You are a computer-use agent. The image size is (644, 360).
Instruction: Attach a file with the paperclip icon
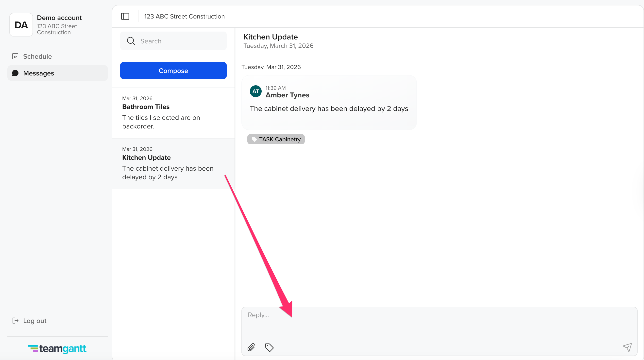[x=251, y=347]
